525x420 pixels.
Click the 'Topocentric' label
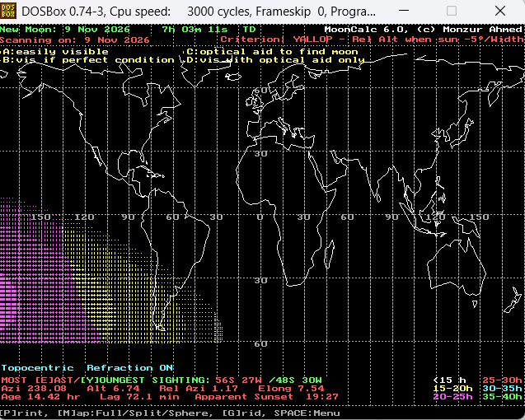pos(38,368)
